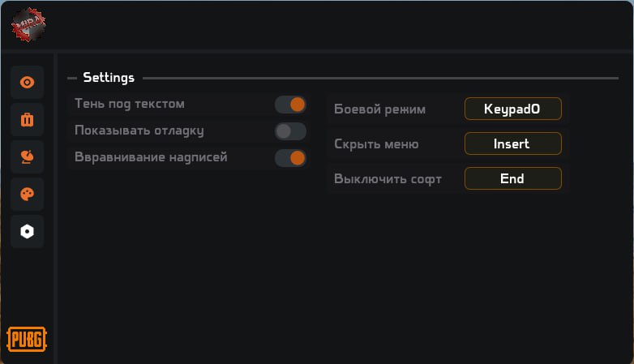This screenshot has width=634, height=364.
Task: Open the radar tab in sidebar
Action: 27,157
